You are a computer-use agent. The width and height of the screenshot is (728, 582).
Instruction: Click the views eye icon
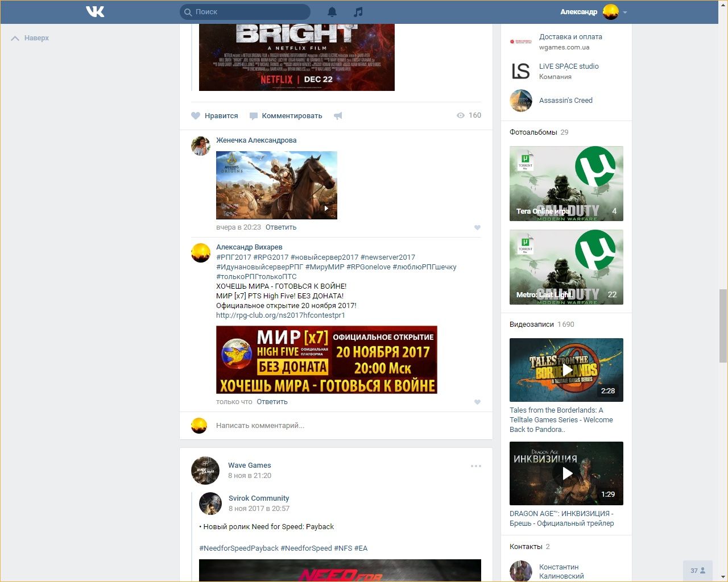[461, 115]
